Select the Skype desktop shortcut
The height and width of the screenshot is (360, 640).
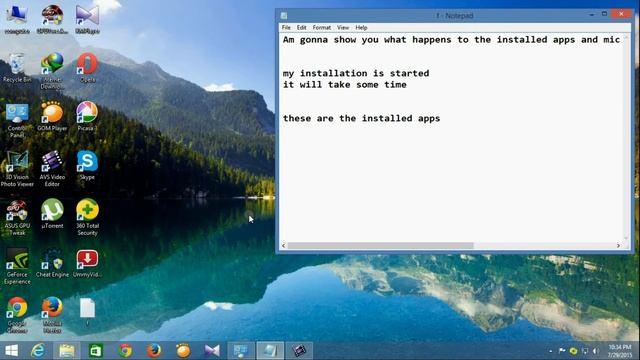[87, 166]
